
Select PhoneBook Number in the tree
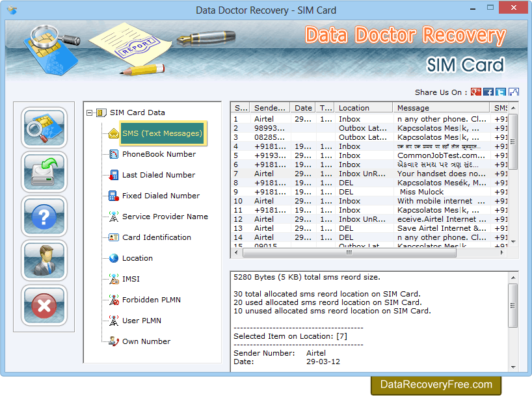click(x=159, y=154)
